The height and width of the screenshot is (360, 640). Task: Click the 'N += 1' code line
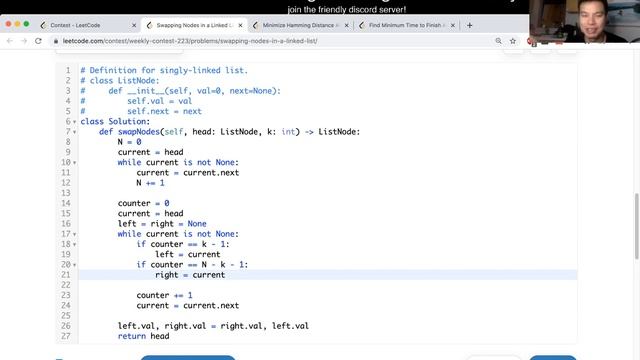tap(150, 183)
